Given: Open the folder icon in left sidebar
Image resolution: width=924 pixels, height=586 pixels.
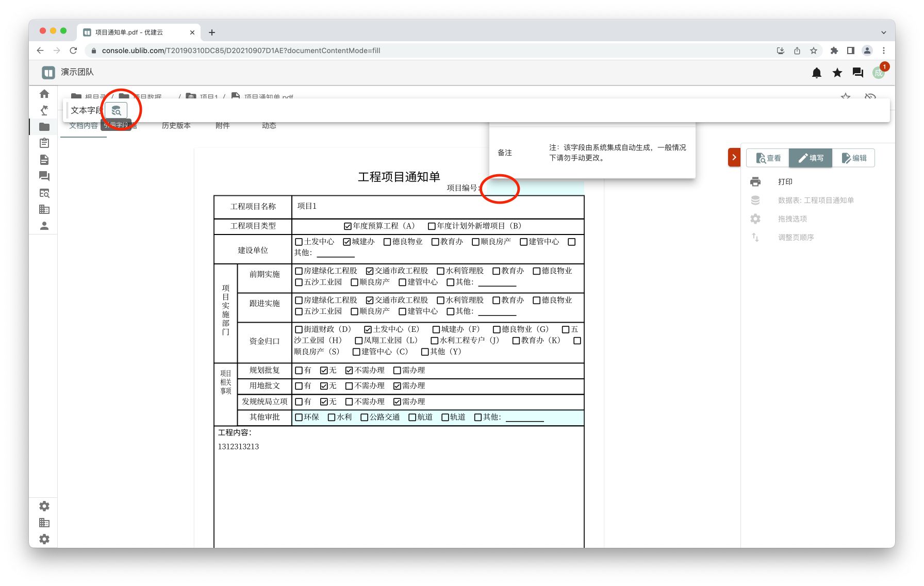Looking at the screenshot, I should click(44, 127).
